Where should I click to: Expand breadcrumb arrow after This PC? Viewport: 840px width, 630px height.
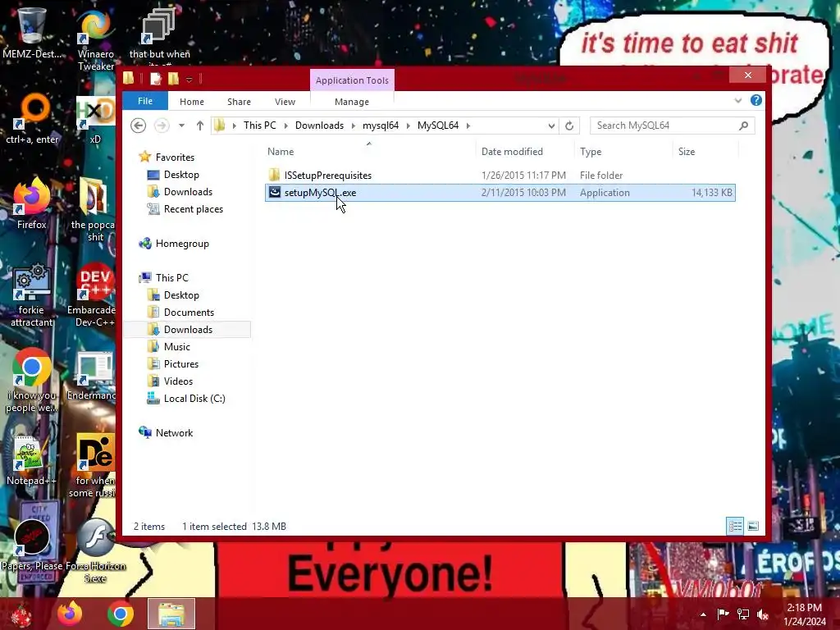coord(285,126)
